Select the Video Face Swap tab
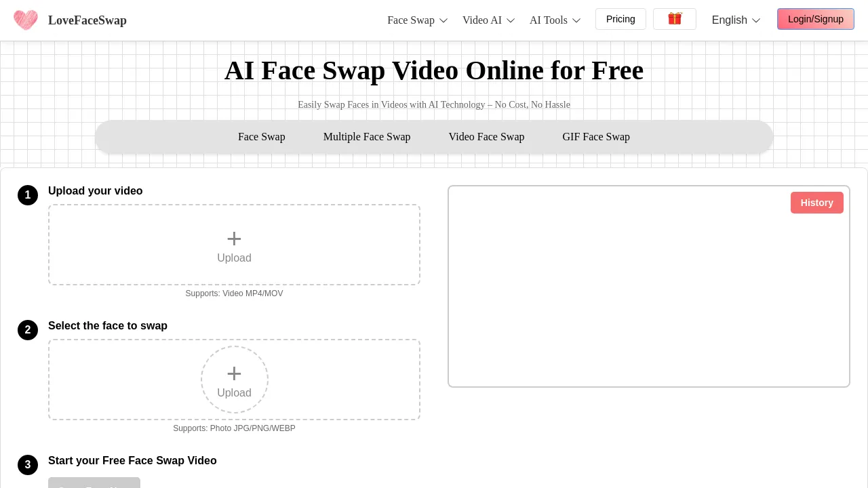Viewport: 868px width, 488px height. tap(486, 137)
